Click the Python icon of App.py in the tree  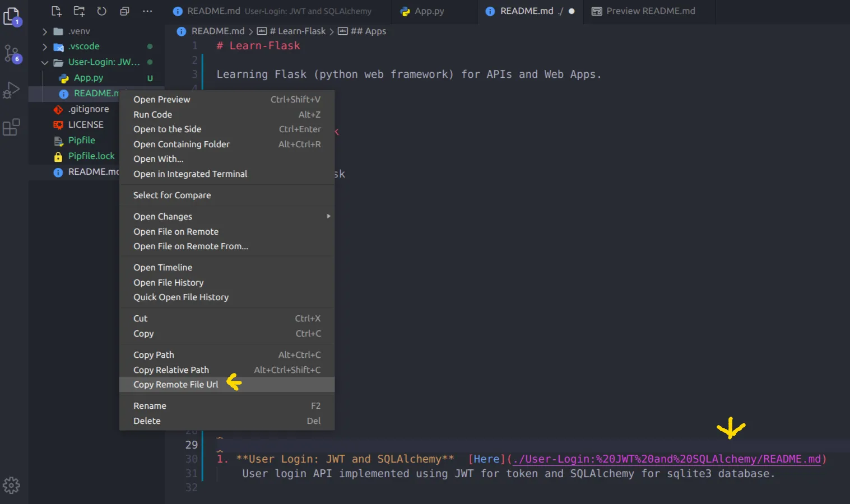click(64, 78)
